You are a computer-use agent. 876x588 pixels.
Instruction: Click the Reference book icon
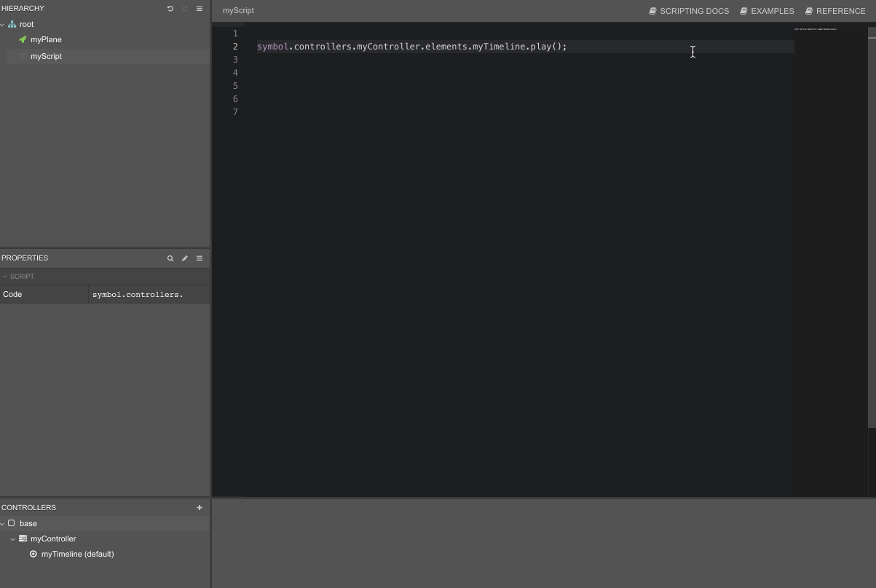tap(809, 11)
